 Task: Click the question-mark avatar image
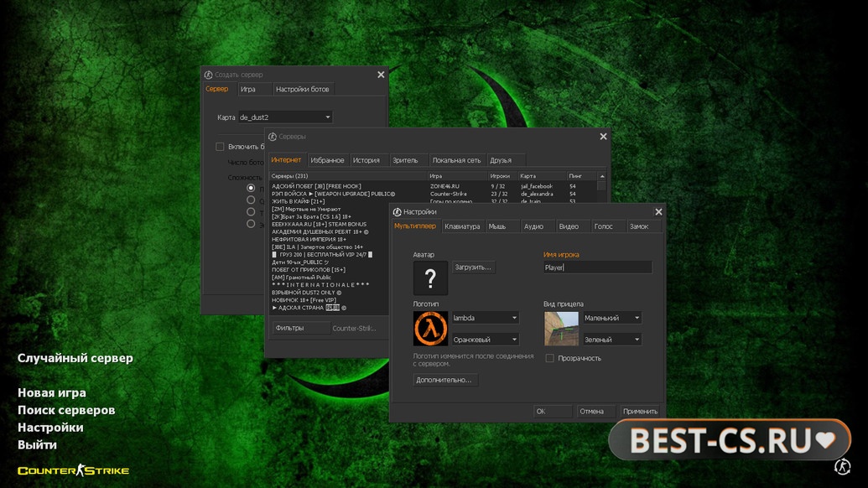coord(430,278)
